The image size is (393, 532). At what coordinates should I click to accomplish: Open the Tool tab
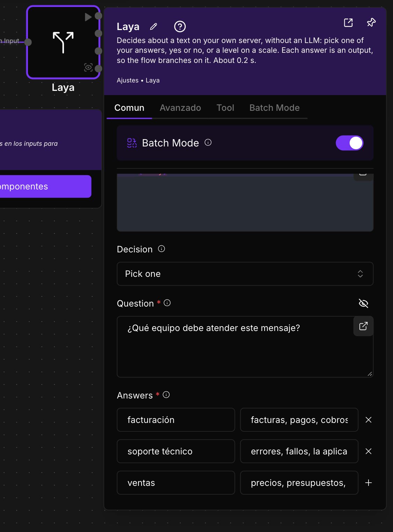tap(226, 108)
